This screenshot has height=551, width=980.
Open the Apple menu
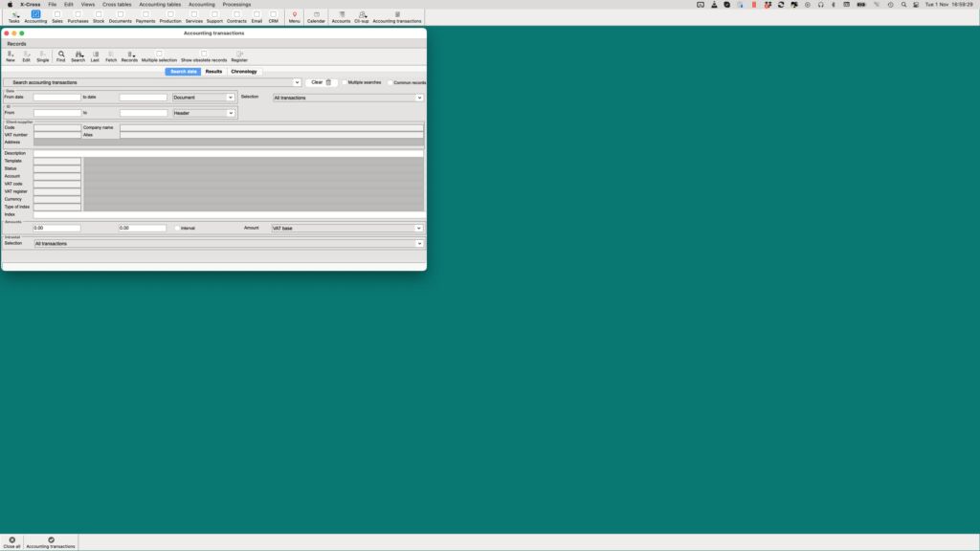point(10,5)
